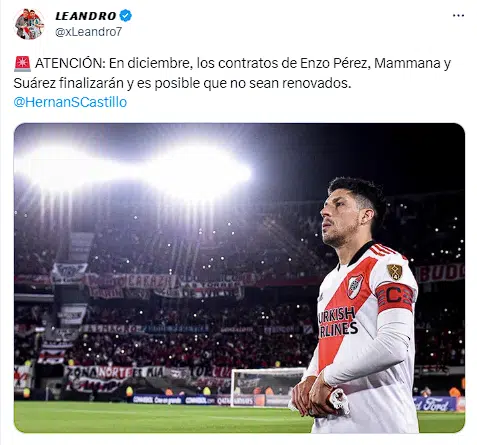Viewport: 477px width, 445px height.
Task: Click the bright stadium floodlight glare
Action: point(133,170)
